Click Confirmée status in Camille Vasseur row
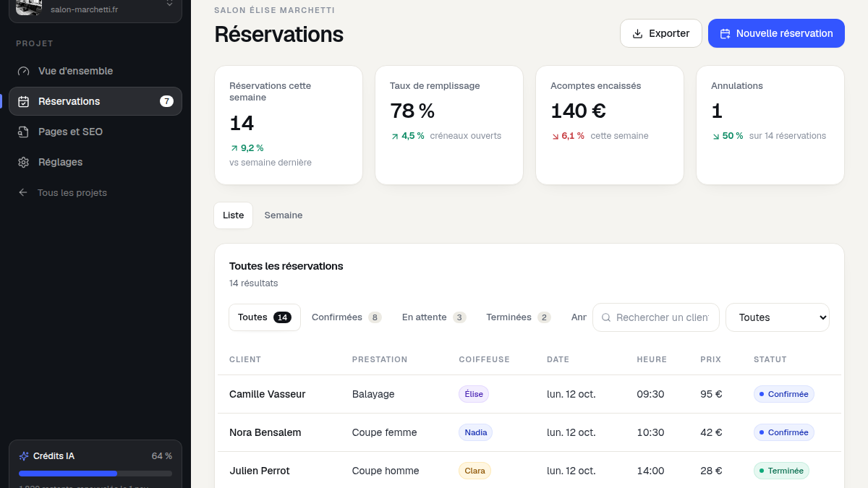Screen dimensions: 868x488 [784, 394]
